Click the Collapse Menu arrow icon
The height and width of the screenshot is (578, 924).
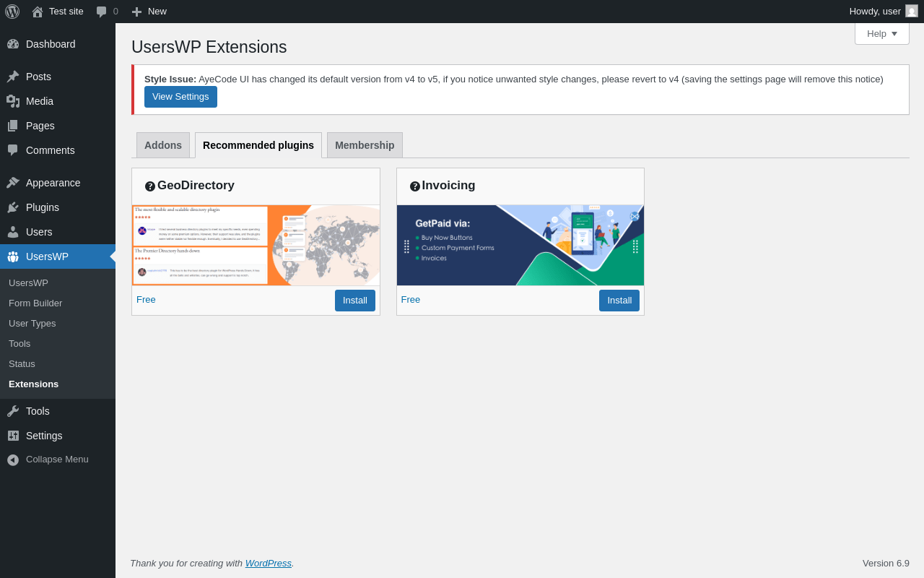tap(13, 460)
